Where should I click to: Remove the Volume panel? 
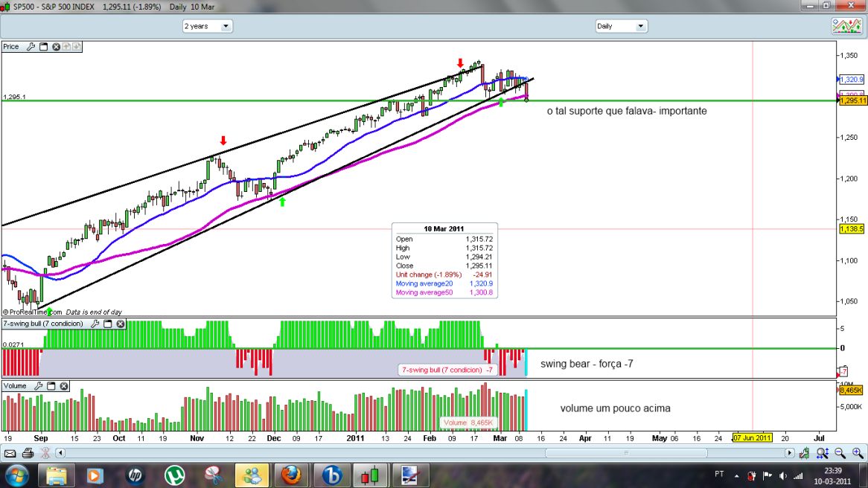[64, 386]
